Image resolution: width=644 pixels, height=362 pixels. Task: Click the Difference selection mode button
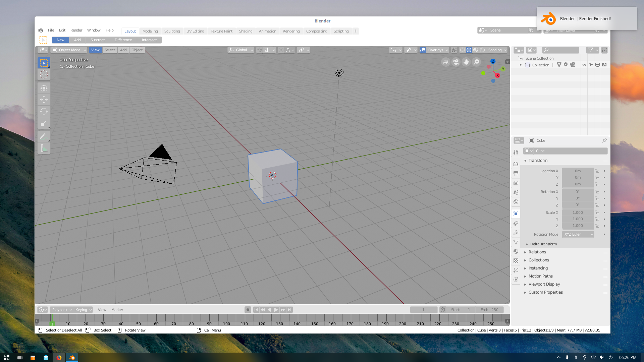coord(123,40)
